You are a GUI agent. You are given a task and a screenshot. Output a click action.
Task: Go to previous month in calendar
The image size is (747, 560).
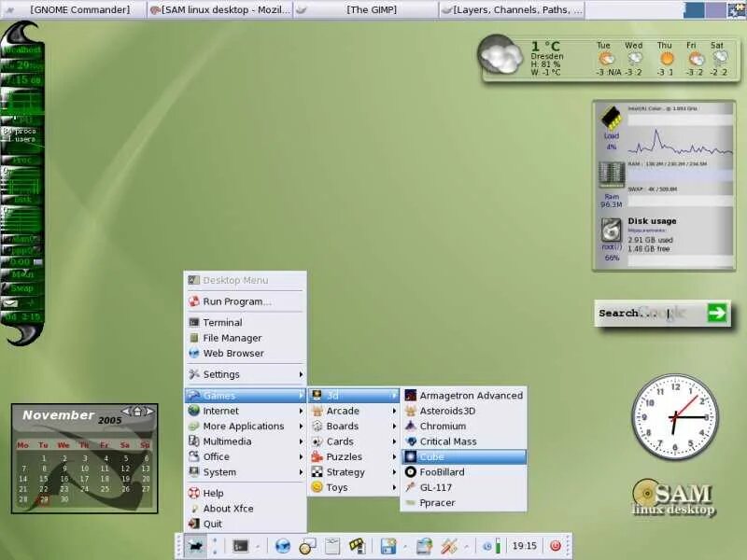click(x=126, y=411)
